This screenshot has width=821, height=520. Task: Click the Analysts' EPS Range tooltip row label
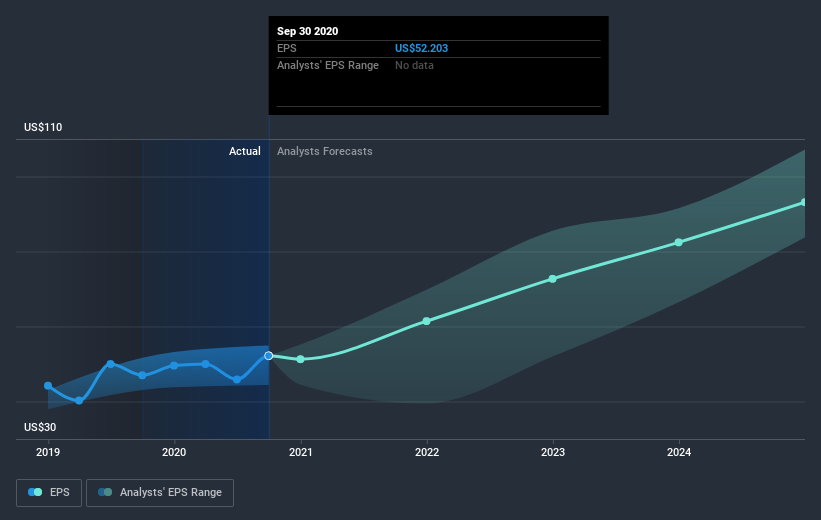coord(328,65)
